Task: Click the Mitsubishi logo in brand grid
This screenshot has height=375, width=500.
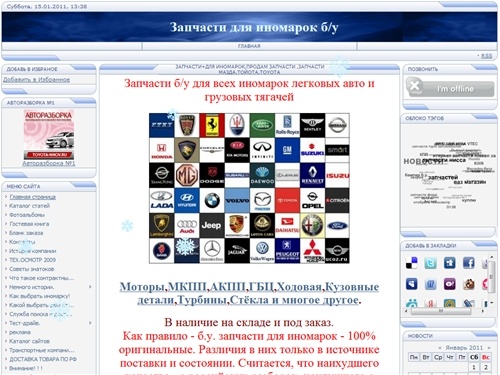Action: click(312, 251)
